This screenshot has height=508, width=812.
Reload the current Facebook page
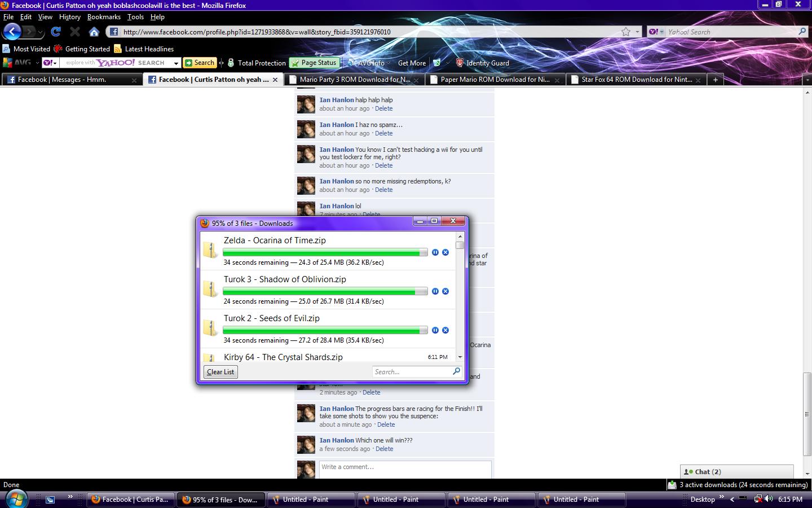(x=56, y=32)
